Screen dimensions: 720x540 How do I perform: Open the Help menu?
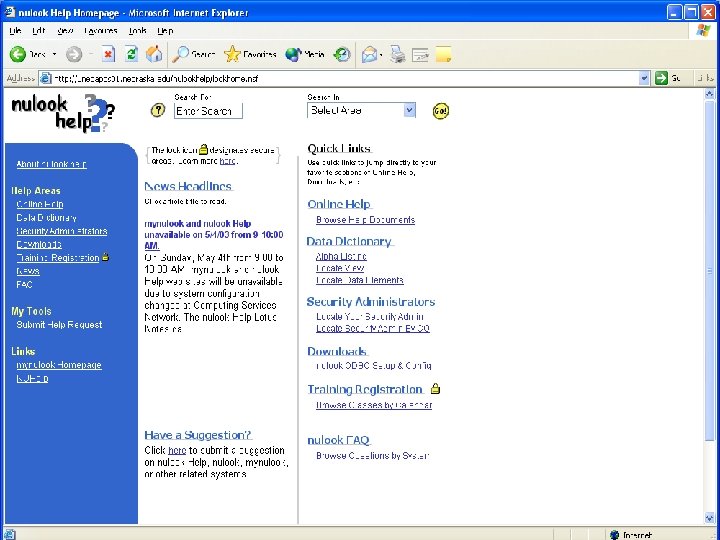coord(165,31)
